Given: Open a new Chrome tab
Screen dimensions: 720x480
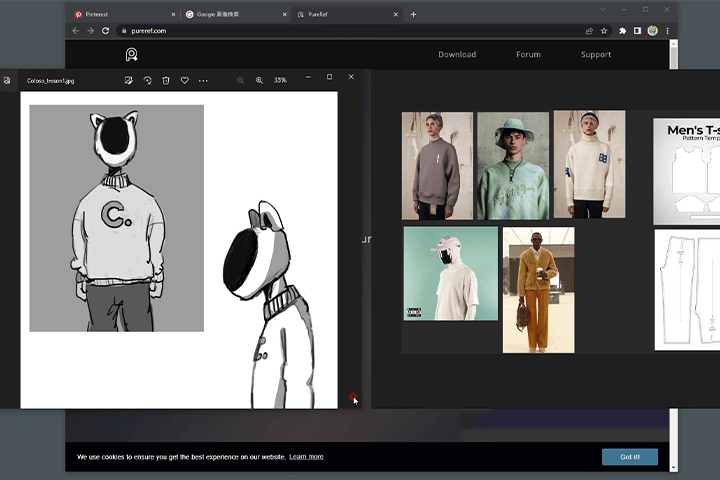Looking at the screenshot, I should pyautogui.click(x=413, y=14).
